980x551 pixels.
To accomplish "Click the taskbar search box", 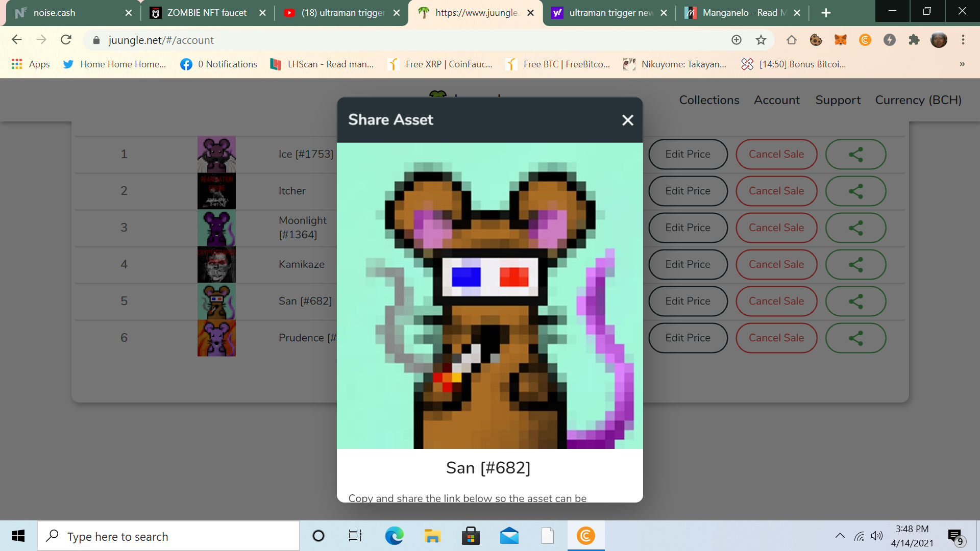I will pyautogui.click(x=168, y=536).
